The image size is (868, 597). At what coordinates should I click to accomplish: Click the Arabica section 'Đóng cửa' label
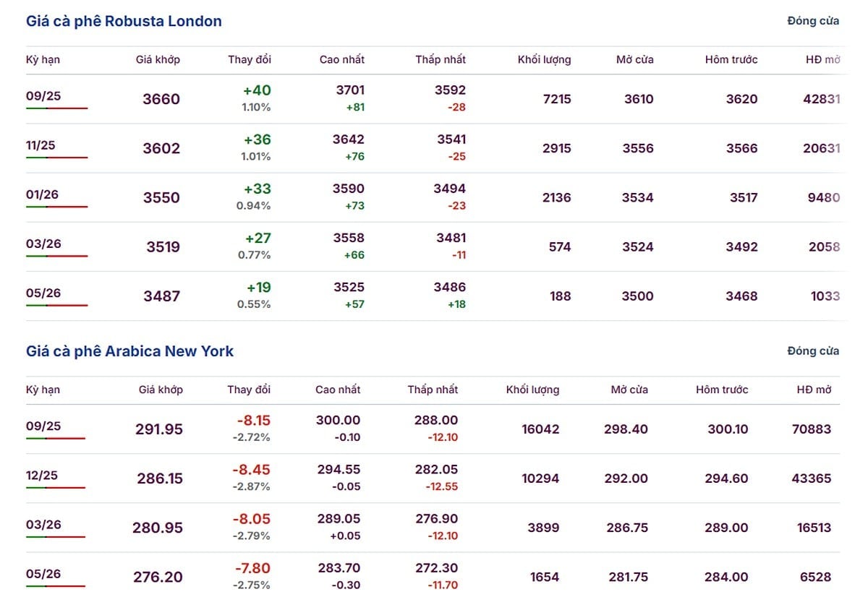[813, 351]
